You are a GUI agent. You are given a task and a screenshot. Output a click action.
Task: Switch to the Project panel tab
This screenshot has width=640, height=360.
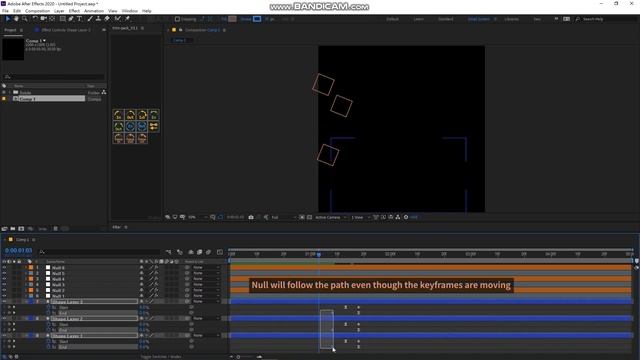point(10,30)
